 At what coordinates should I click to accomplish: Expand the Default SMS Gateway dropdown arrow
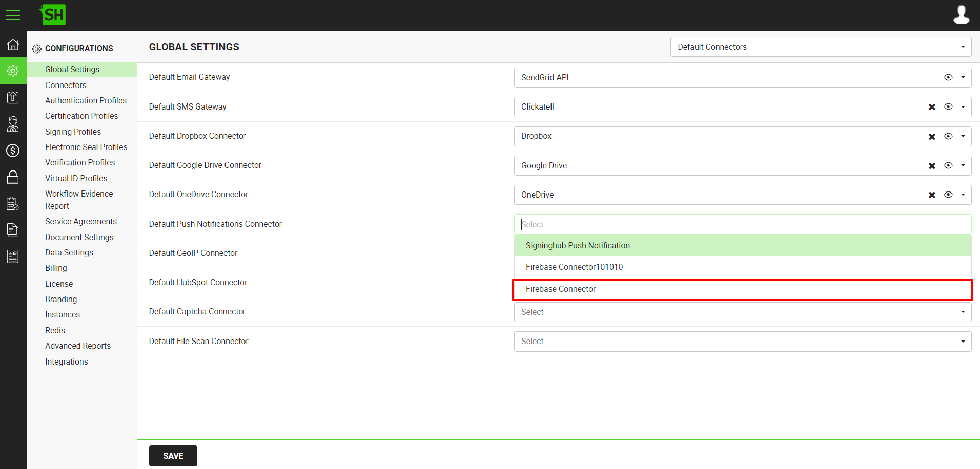click(x=963, y=106)
